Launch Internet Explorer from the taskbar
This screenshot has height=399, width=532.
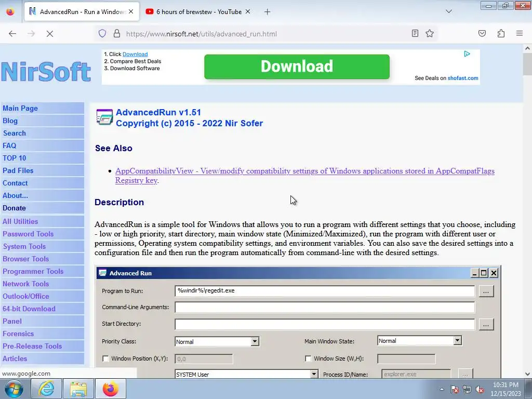[x=46, y=389]
